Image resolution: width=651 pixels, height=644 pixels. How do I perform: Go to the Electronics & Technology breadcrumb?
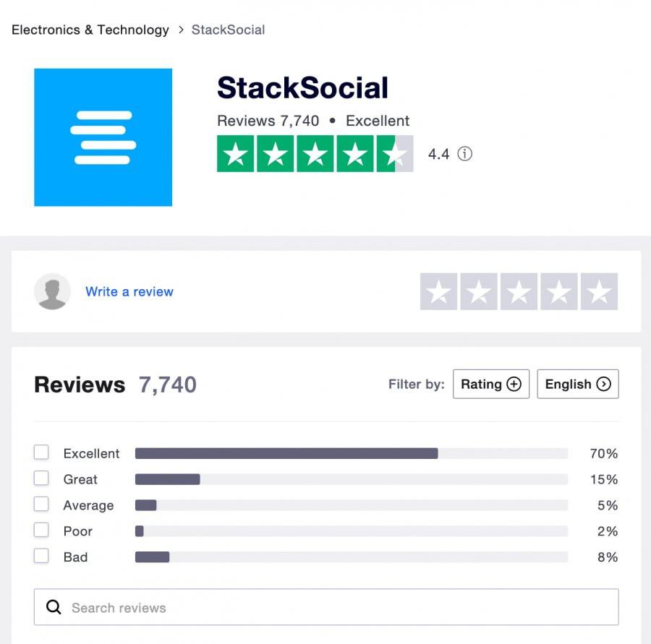pos(90,30)
